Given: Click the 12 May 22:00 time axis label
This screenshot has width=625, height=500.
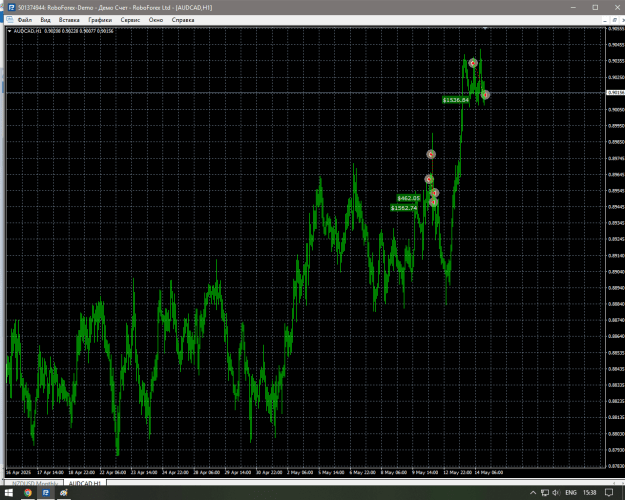Looking at the screenshot, I should (457, 472).
